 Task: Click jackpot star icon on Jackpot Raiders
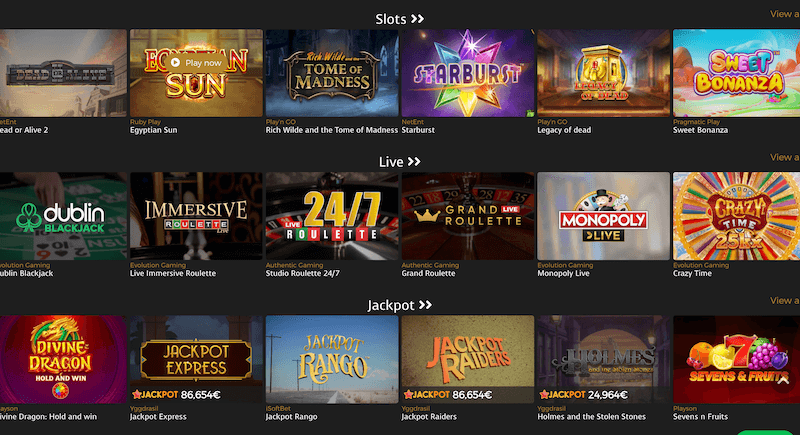coord(408,394)
